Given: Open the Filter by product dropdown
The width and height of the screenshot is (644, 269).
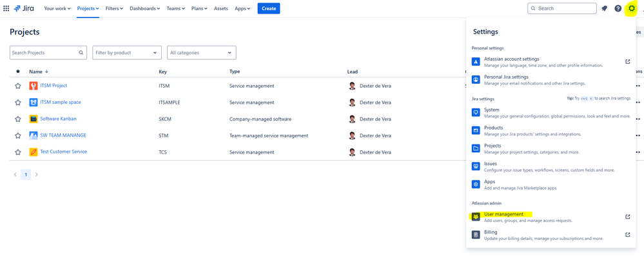Looking at the screenshot, I should 126,52.
